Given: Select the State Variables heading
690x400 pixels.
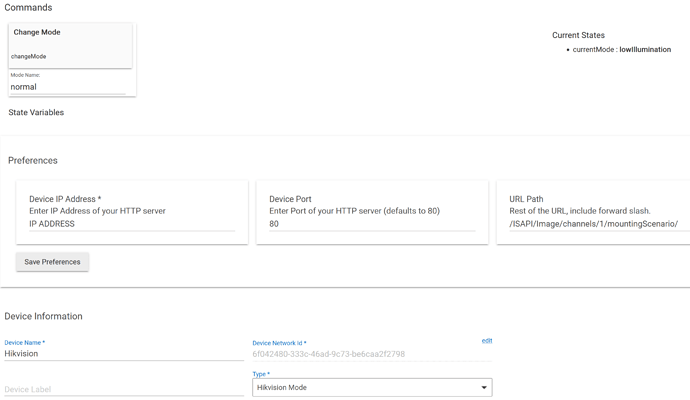Looking at the screenshot, I should 36,113.
